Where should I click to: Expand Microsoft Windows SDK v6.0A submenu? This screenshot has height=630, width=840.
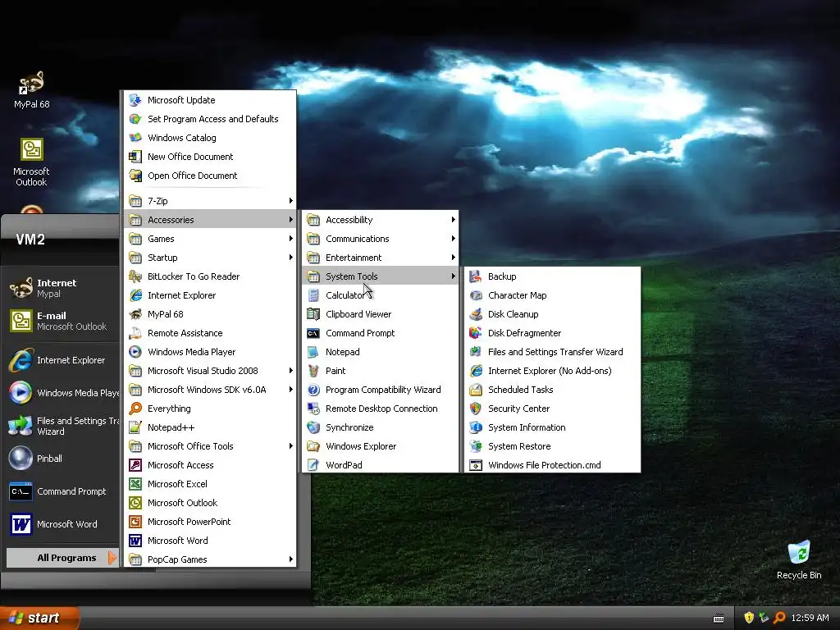210,390
